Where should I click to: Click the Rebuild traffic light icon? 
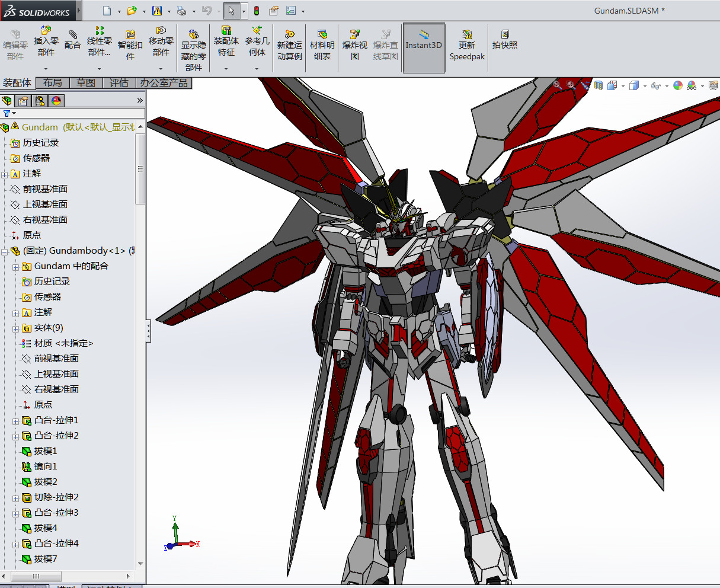[257, 11]
